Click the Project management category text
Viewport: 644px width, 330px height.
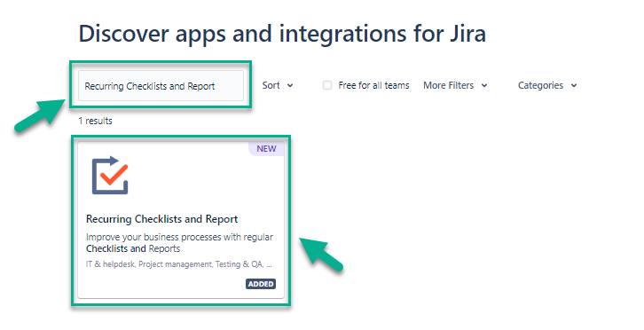point(175,264)
